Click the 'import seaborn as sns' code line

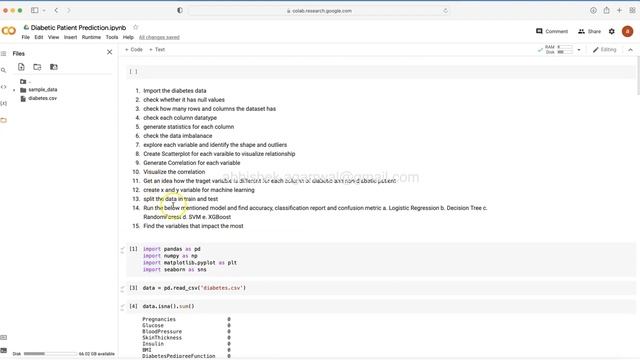pyautogui.click(x=174, y=269)
